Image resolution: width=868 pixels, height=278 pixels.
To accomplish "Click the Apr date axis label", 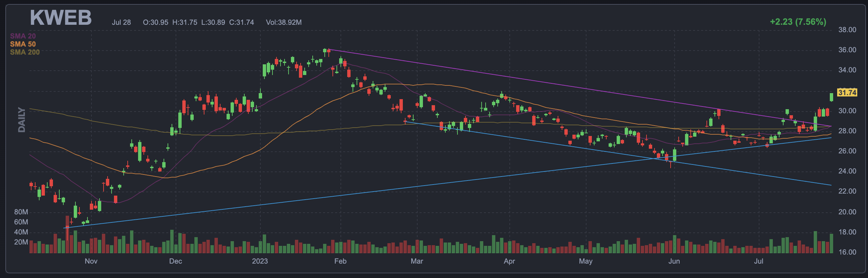I will (509, 261).
